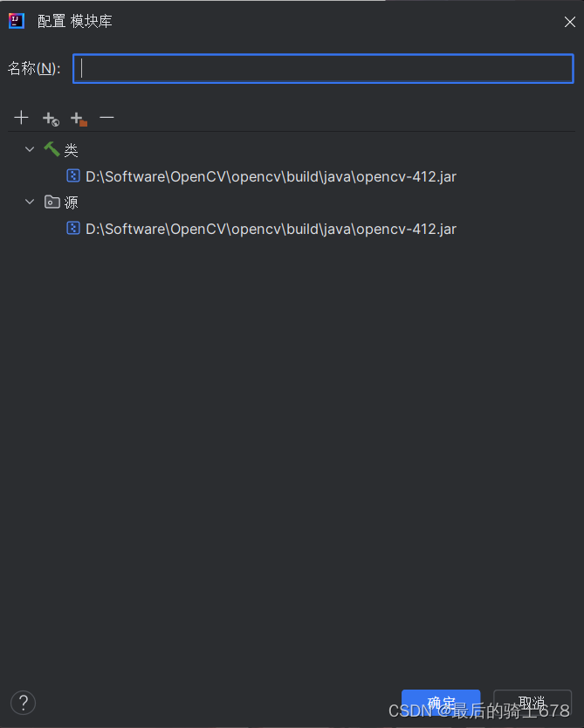Dismiss the dialog with the 取消 button
Screen dimensions: 584x728
532,703
